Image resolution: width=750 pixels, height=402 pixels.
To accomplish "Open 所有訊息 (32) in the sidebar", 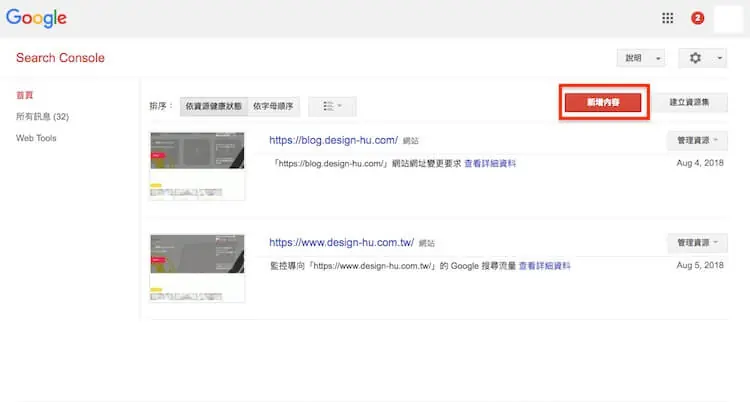I will pos(43,116).
